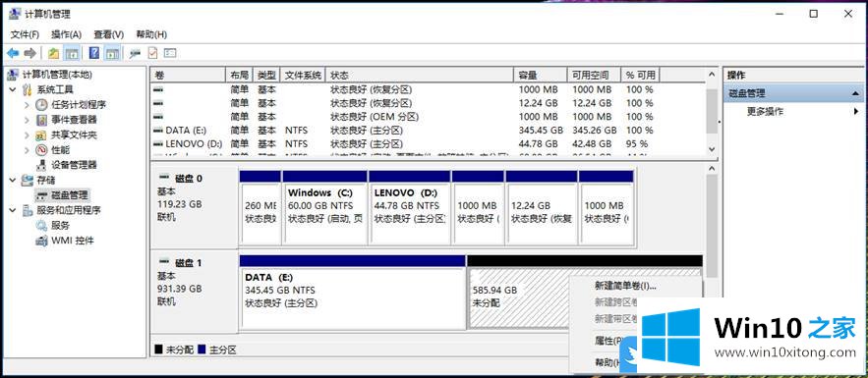Toggle the show/hide Action pane icon
This screenshot has height=378, width=868.
coord(112,53)
